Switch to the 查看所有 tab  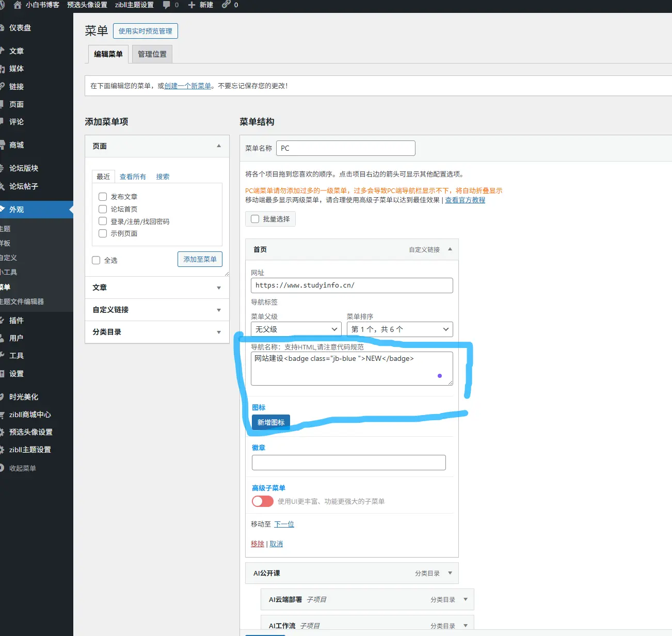click(133, 177)
